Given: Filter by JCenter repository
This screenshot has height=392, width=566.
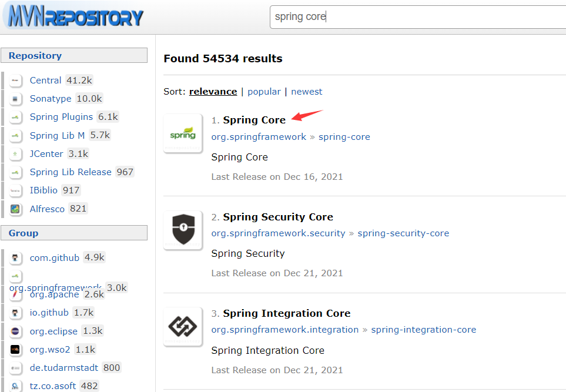Looking at the screenshot, I should click(46, 154).
